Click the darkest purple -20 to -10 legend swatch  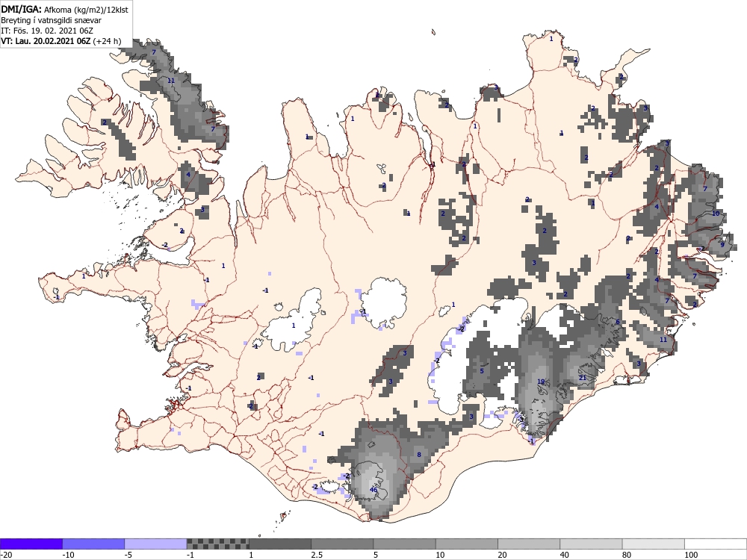tap(31, 544)
